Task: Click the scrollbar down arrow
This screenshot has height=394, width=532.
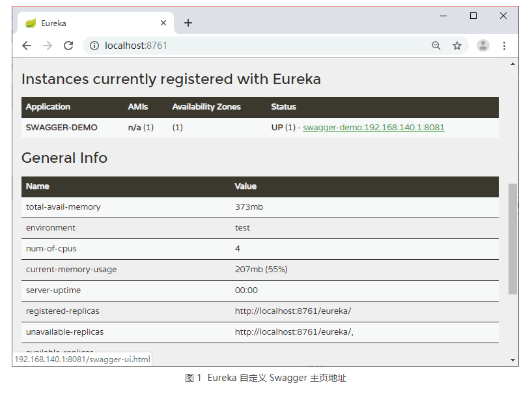Action: (x=512, y=359)
